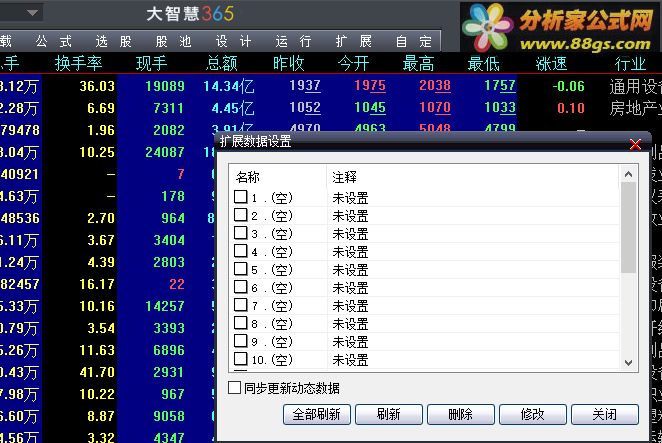Screen dimensions: 662x443
Task: Open the 公式 menu
Action: (x=54, y=41)
